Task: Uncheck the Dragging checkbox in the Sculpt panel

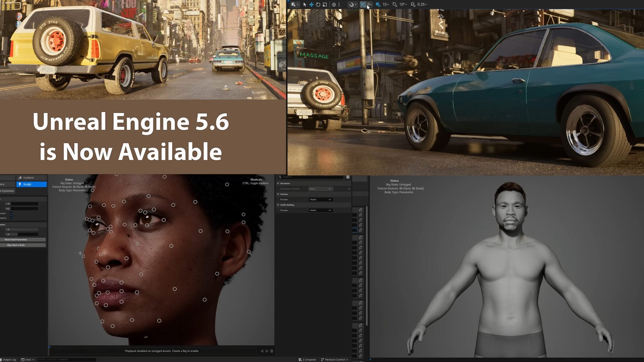Action: click(11, 218)
